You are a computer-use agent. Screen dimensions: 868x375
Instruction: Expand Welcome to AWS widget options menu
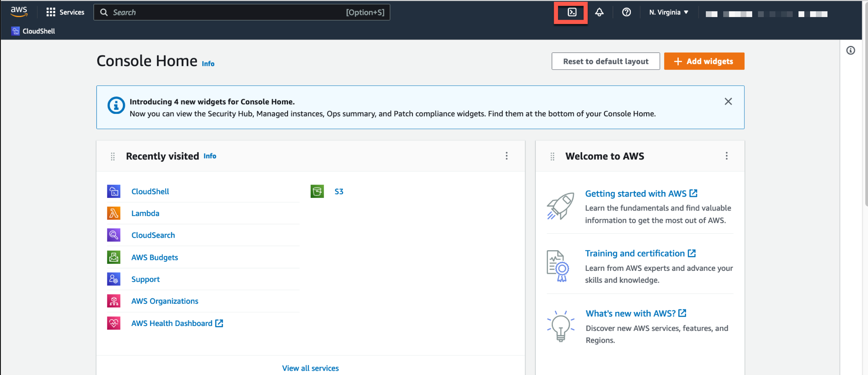[726, 156]
